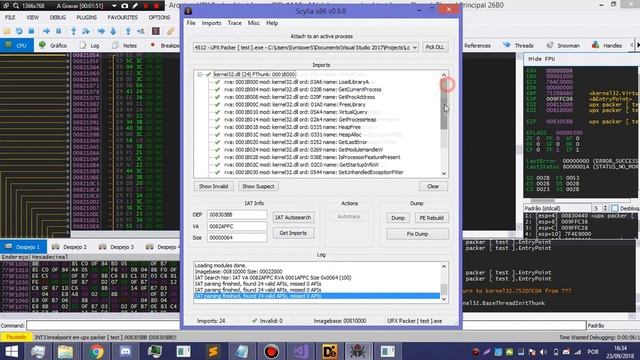Image resolution: width=640 pixels, height=360 pixels.
Task: Open the attached process dropdown in Scylla
Action: [x=414, y=47]
